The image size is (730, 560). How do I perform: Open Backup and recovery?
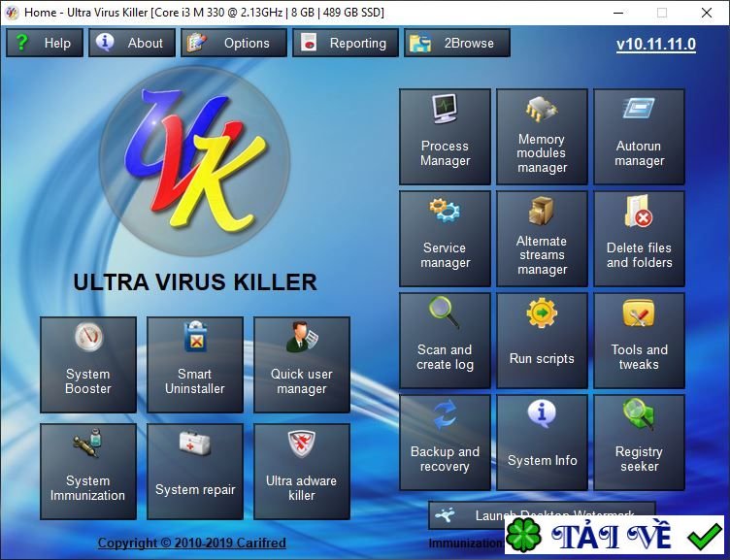point(445,443)
